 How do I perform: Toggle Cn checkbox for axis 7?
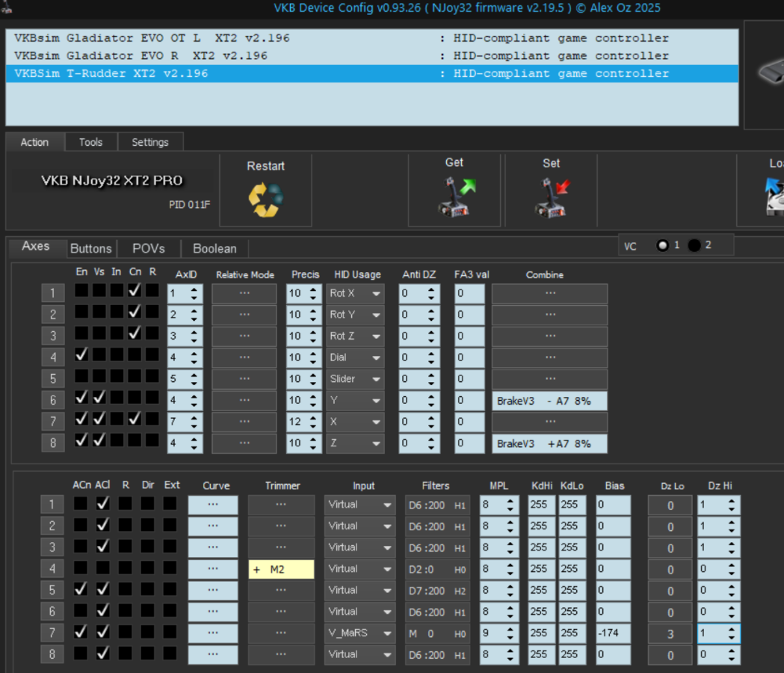(x=135, y=419)
